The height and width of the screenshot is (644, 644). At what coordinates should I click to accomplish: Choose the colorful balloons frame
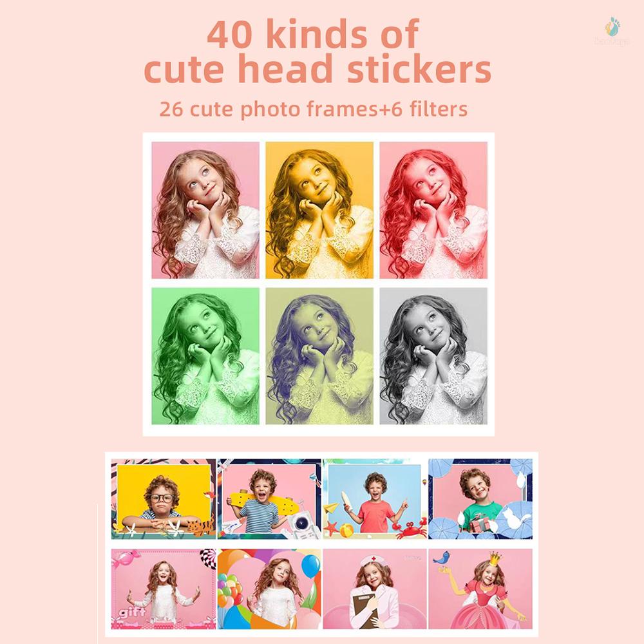269,589
